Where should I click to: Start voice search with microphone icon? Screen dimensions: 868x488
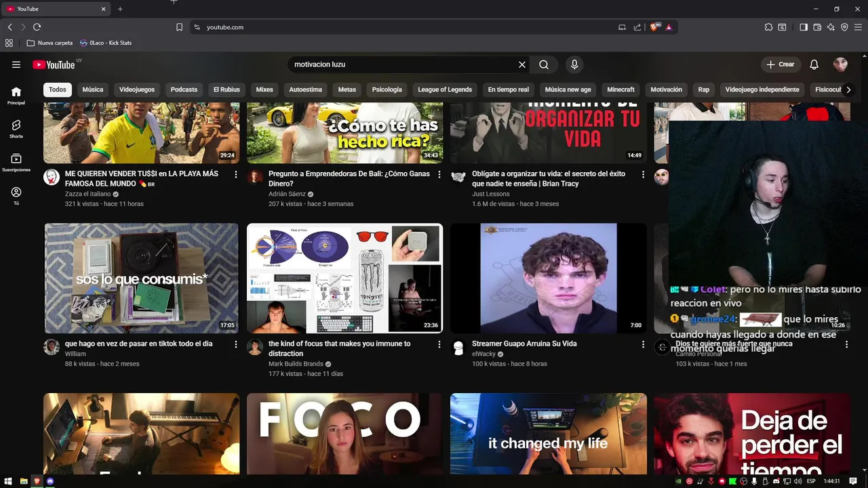click(x=574, y=64)
